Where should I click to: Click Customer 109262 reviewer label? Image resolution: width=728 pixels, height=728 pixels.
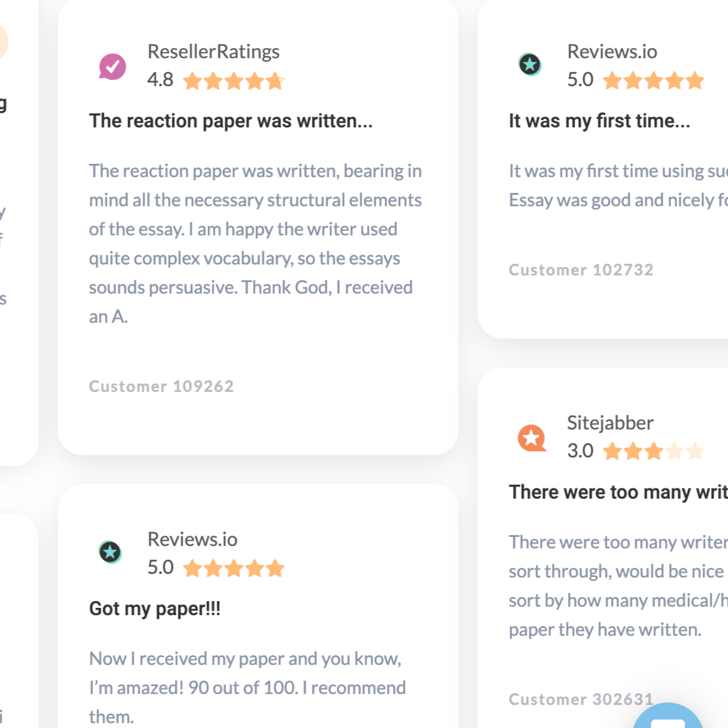[x=161, y=386]
